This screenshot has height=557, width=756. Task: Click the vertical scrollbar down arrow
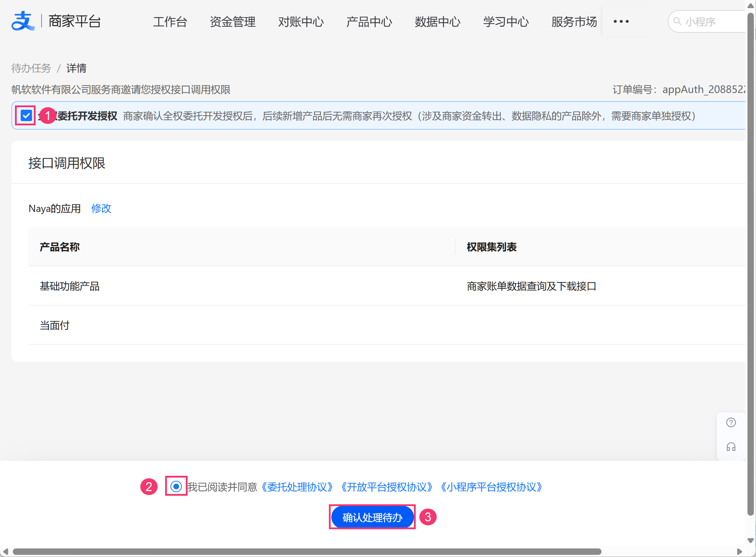pyautogui.click(x=750, y=541)
